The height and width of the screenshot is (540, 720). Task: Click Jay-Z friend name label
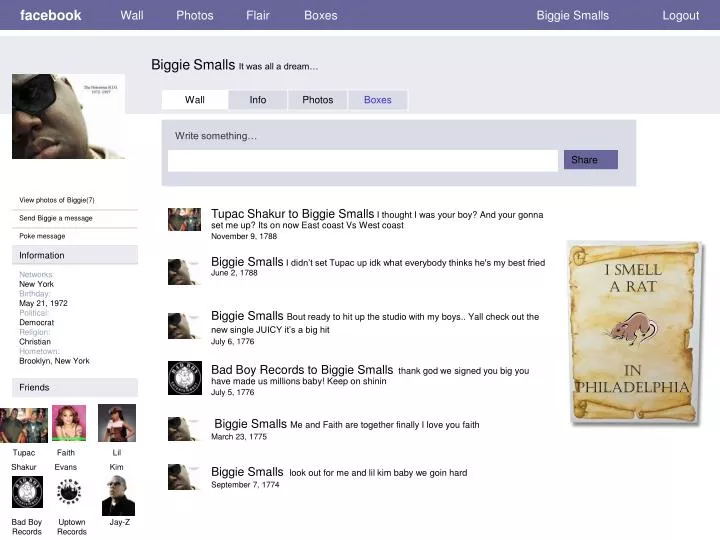point(119,522)
